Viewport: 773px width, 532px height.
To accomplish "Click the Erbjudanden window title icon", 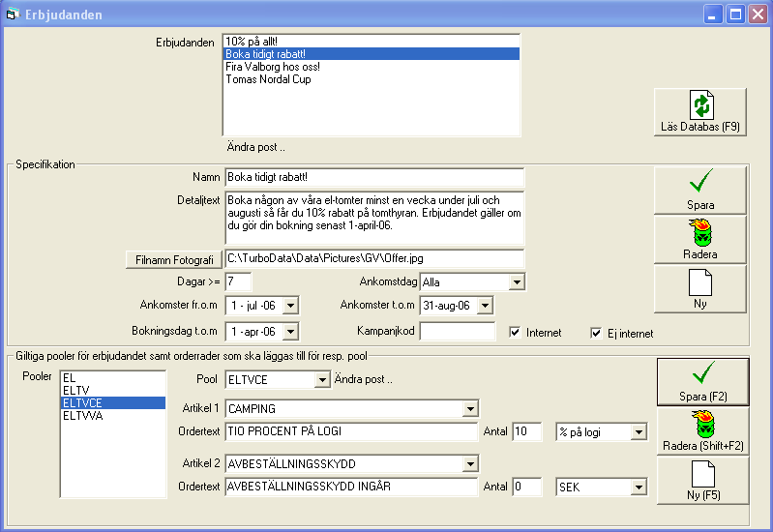I will click(x=13, y=15).
